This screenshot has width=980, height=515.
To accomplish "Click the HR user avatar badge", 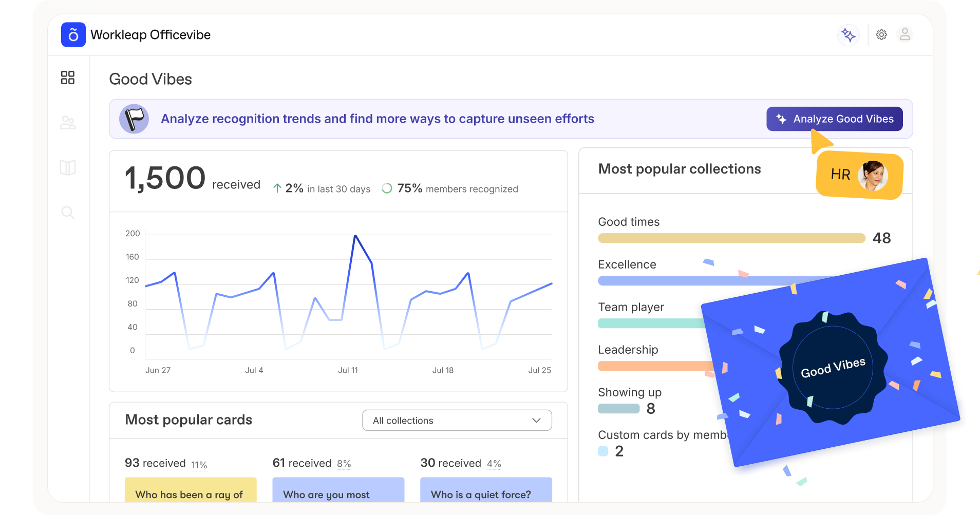I will click(x=872, y=176).
